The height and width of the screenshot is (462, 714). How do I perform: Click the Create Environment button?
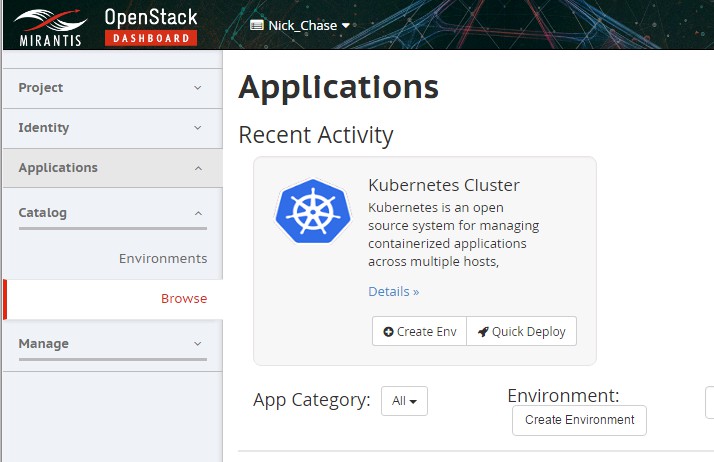(x=579, y=420)
